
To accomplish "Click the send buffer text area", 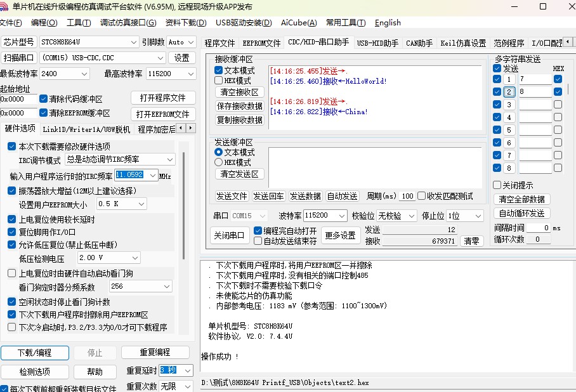I will 375,167.
